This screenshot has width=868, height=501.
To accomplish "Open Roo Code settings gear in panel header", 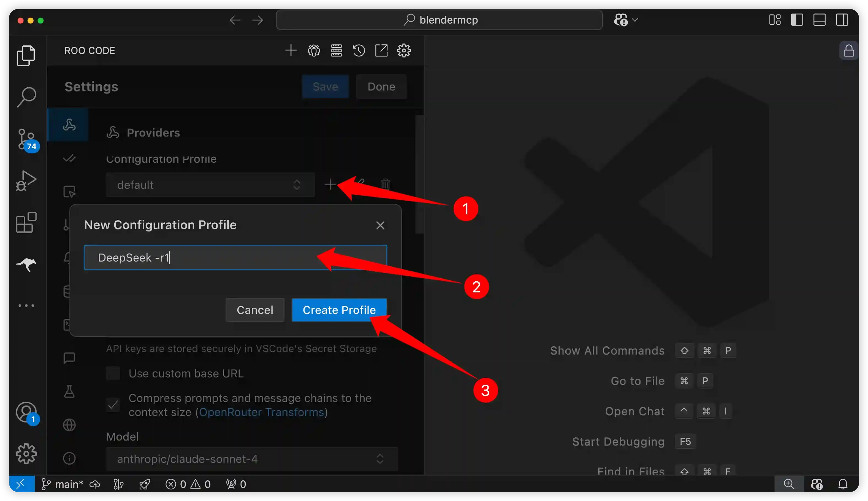I will [x=404, y=51].
